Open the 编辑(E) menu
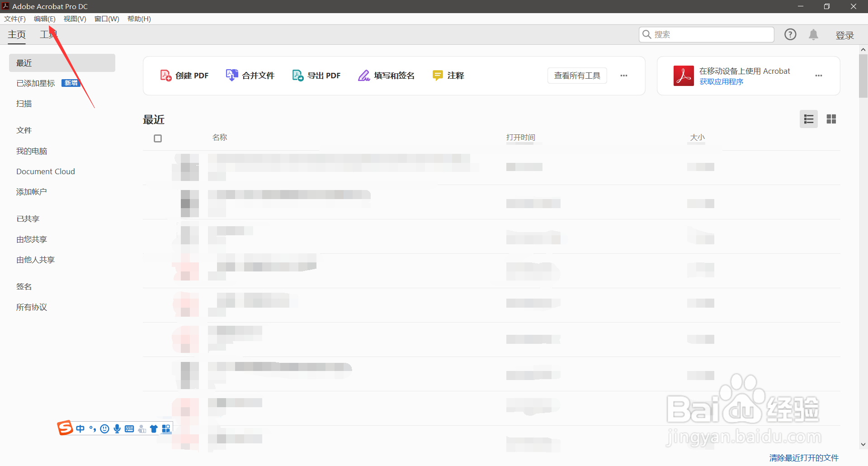This screenshot has height=466, width=868. point(45,19)
